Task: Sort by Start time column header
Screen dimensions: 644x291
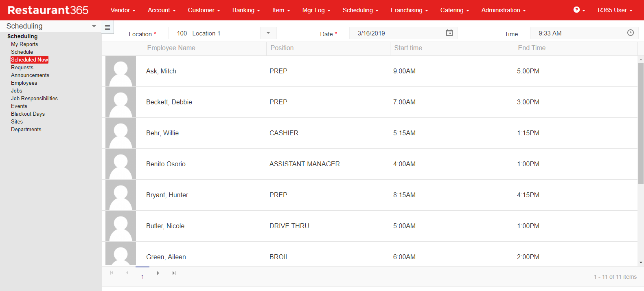Action: (x=452, y=48)
